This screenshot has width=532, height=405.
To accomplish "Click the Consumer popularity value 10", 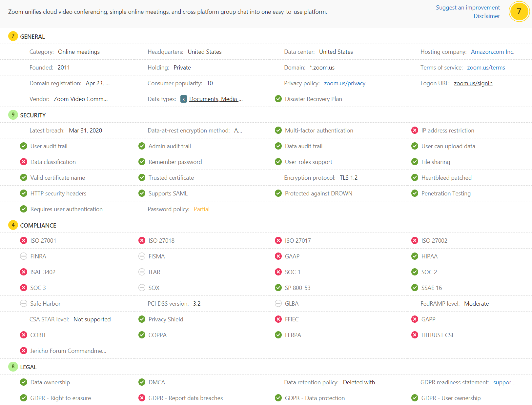I will point(210,83).
